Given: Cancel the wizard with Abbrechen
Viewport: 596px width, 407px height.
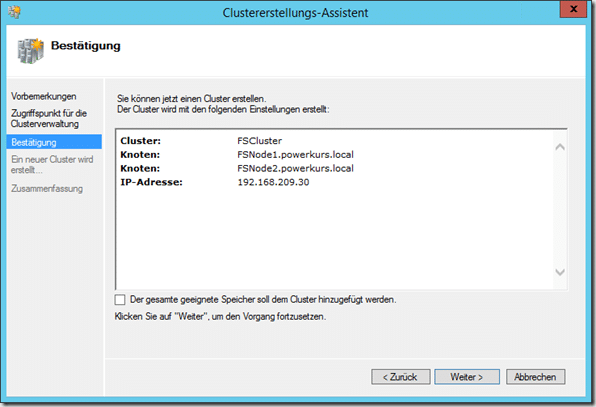Looking at the screenshot, I should coord(535,377).
